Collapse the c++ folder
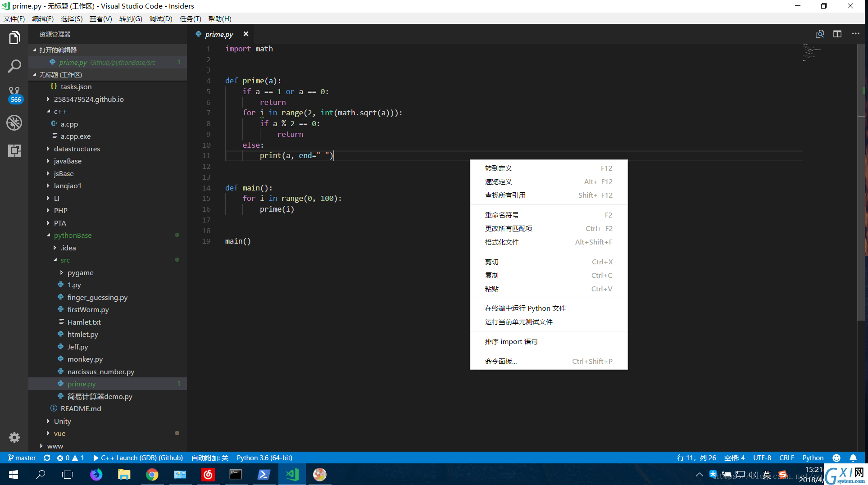 point(108,111)
